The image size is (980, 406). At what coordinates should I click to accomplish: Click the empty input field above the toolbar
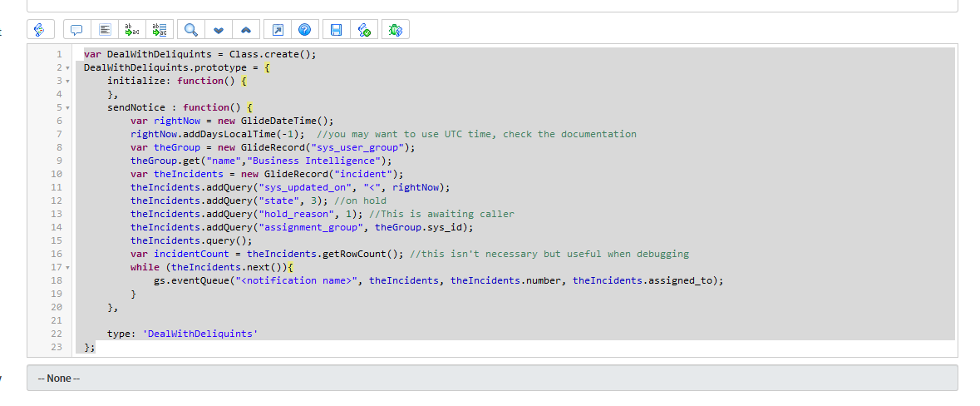(x=492, y=6)
